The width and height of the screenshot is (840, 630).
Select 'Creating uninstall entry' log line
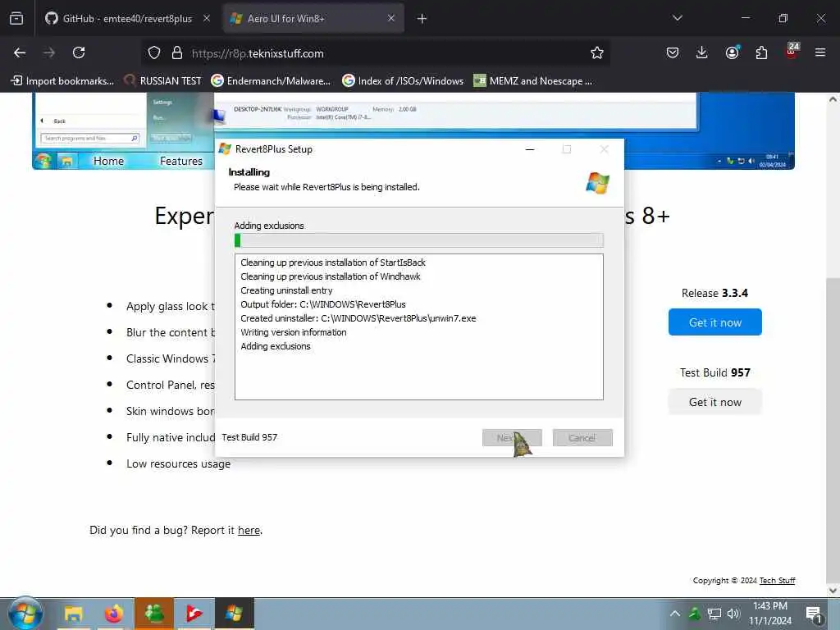(286, 290)
